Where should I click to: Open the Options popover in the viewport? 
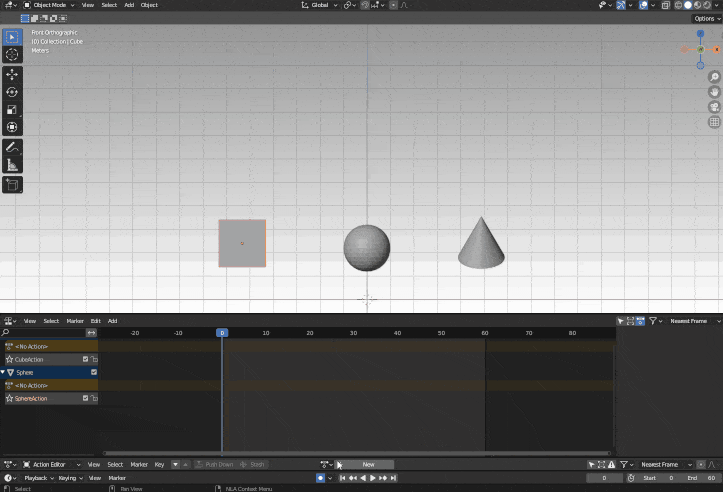[x=705, y=19]
